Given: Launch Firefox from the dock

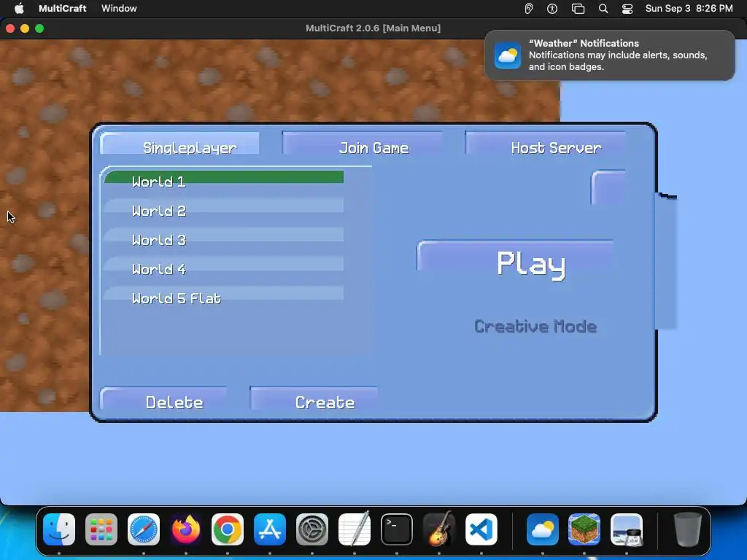Looking at the screenshot, I should [x=186, y=529].
